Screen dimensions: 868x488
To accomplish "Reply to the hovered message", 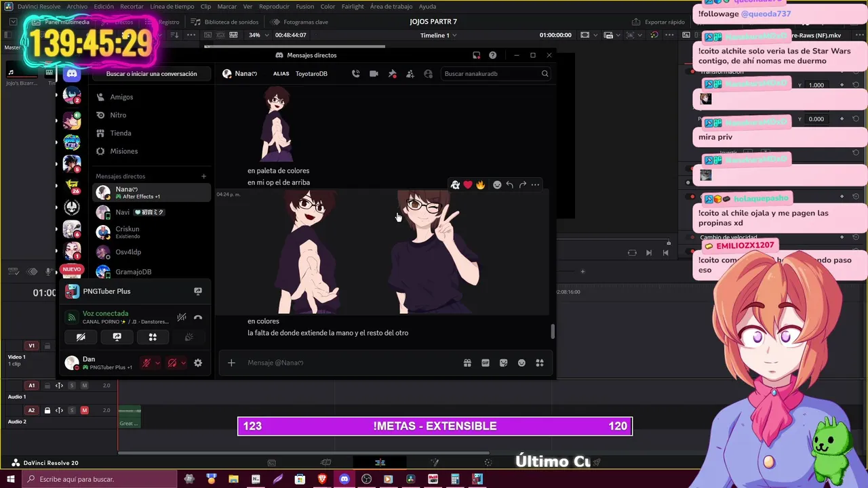I will 509,184.
